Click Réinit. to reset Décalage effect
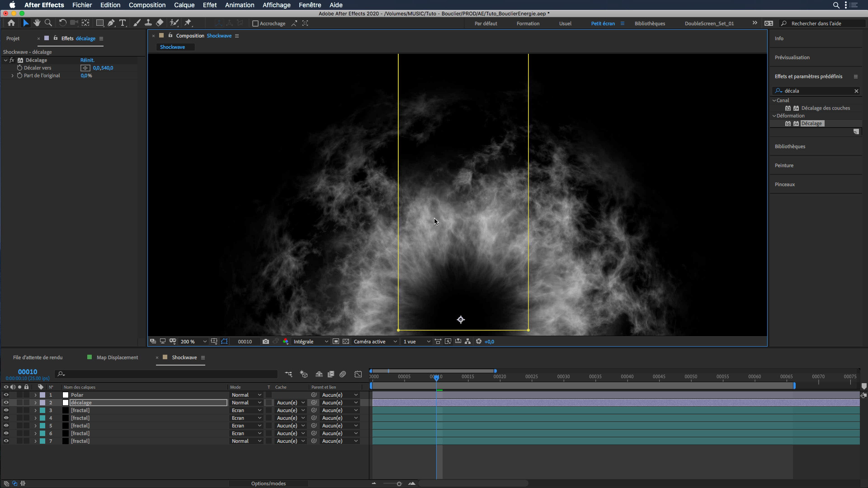The image size is (868, 488). point(87,60)
